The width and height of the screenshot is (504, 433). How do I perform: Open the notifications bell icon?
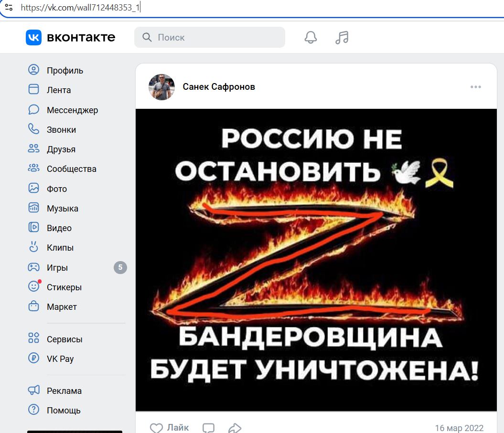pos(311,38)
